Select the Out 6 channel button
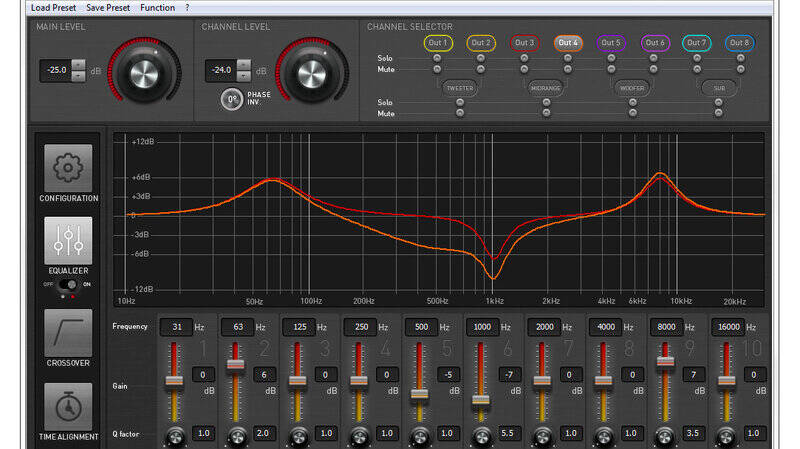The image size is (800, 449). (x=655, y=43)
